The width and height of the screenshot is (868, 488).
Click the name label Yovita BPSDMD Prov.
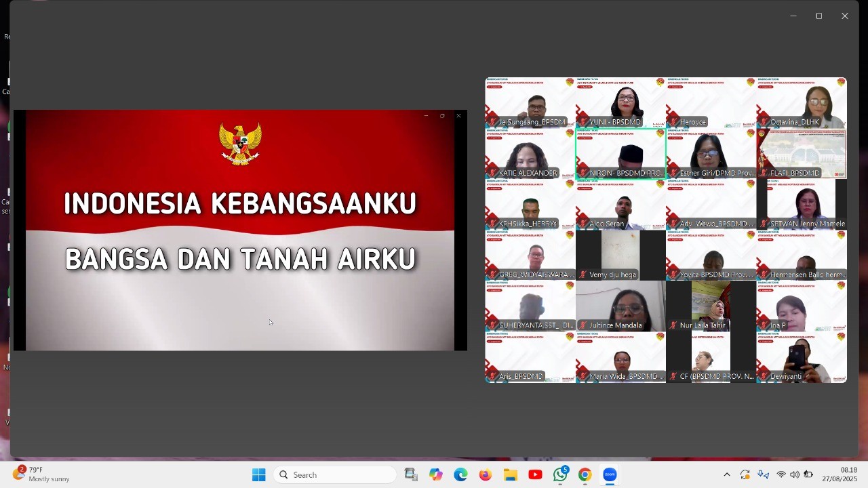coord(717,274)
